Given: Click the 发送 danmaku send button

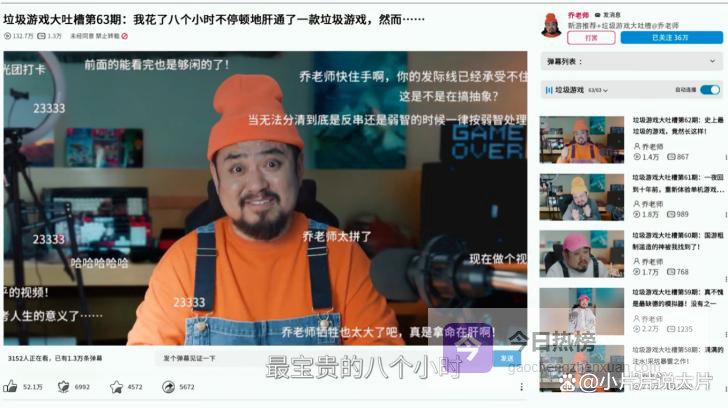Looking at the screenshot, I should tap(508, 358).
